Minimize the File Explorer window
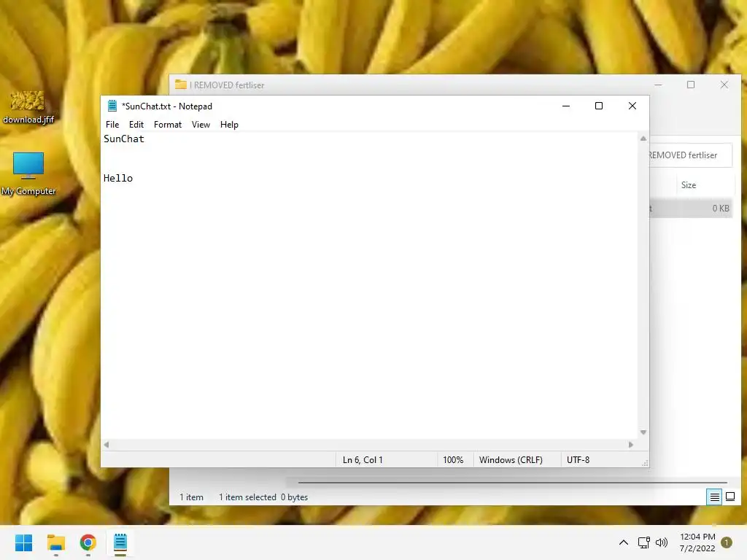This screenshot has height=560, width=747. coord(658,85)
